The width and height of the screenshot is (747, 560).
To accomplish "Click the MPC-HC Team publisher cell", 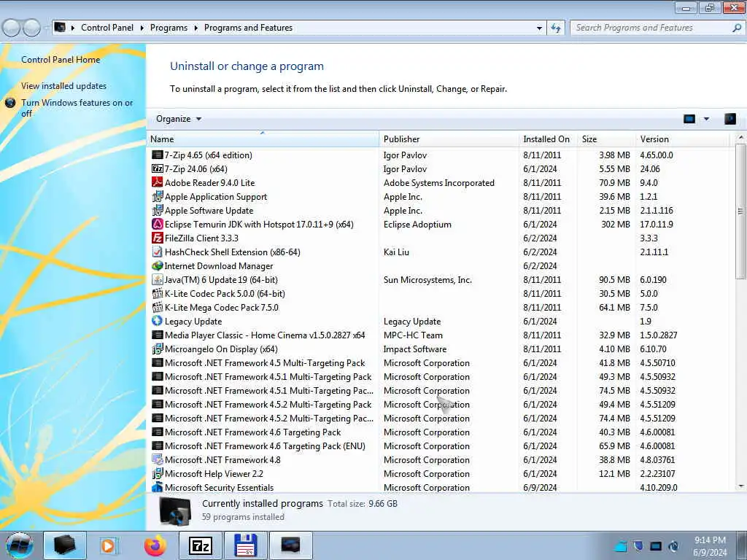I will pyautogui.click(x=413, y=335).
